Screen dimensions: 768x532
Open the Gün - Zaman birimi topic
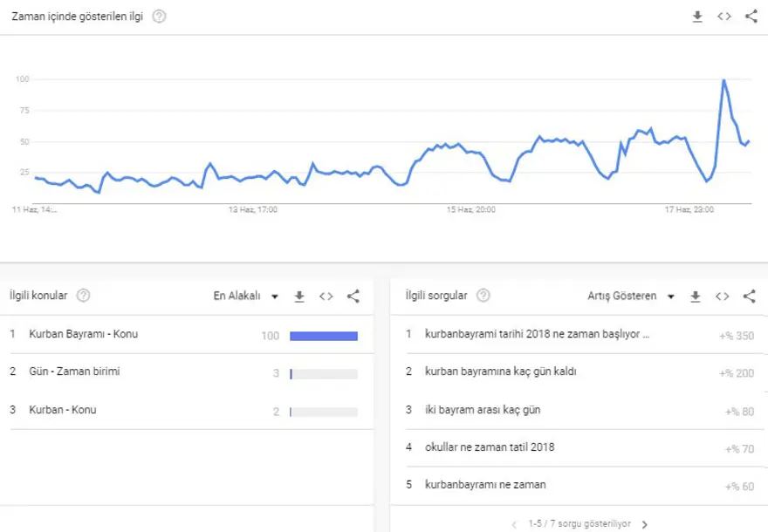74,372
